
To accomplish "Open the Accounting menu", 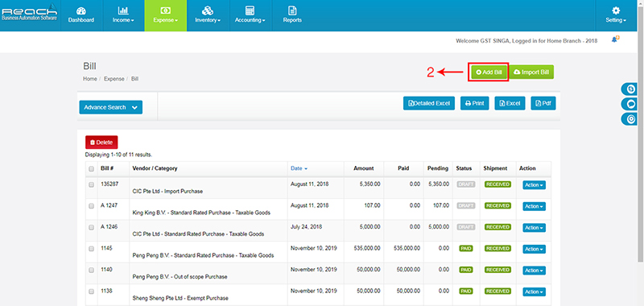I will click(x=250, y=20).
